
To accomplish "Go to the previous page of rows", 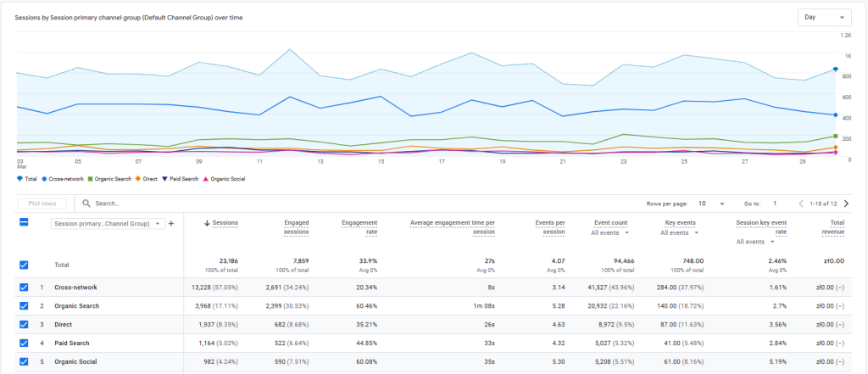I will pos(801,204).
